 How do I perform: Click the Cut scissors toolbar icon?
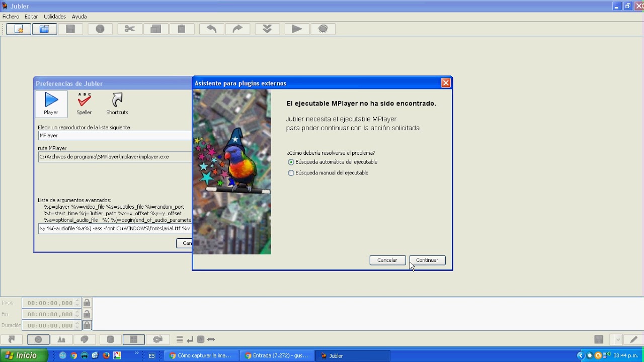click(130, 29)
